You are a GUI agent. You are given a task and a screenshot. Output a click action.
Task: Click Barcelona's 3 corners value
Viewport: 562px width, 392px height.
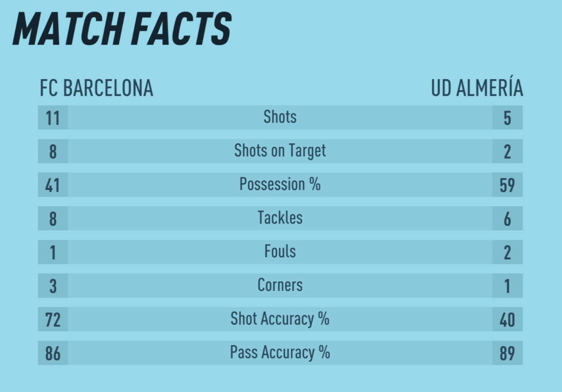pos(53,287)
